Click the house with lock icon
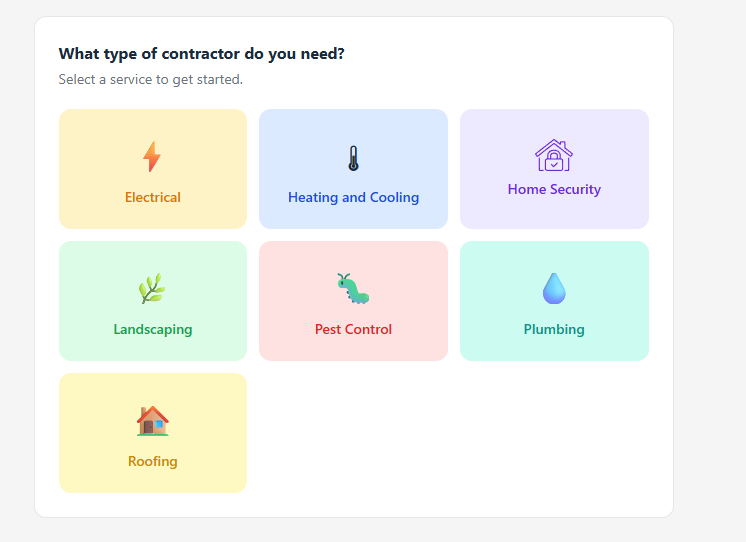746x542 pixels. tap(554, 155)
